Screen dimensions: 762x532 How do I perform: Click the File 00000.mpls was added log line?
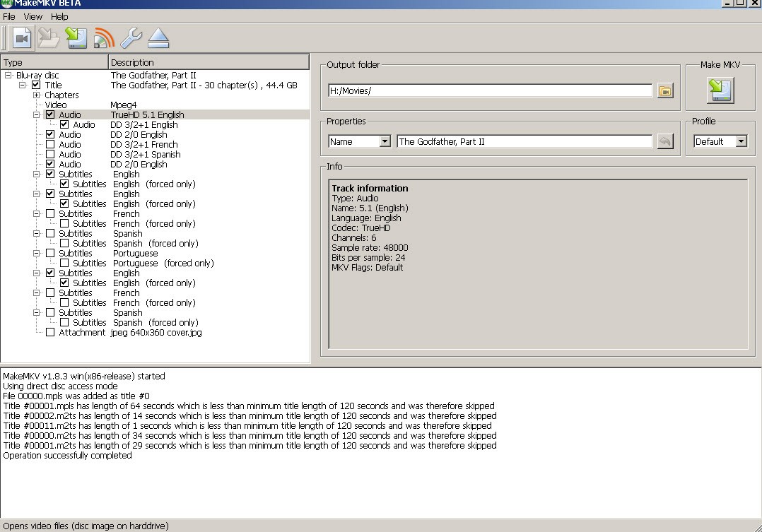point(76,396)
